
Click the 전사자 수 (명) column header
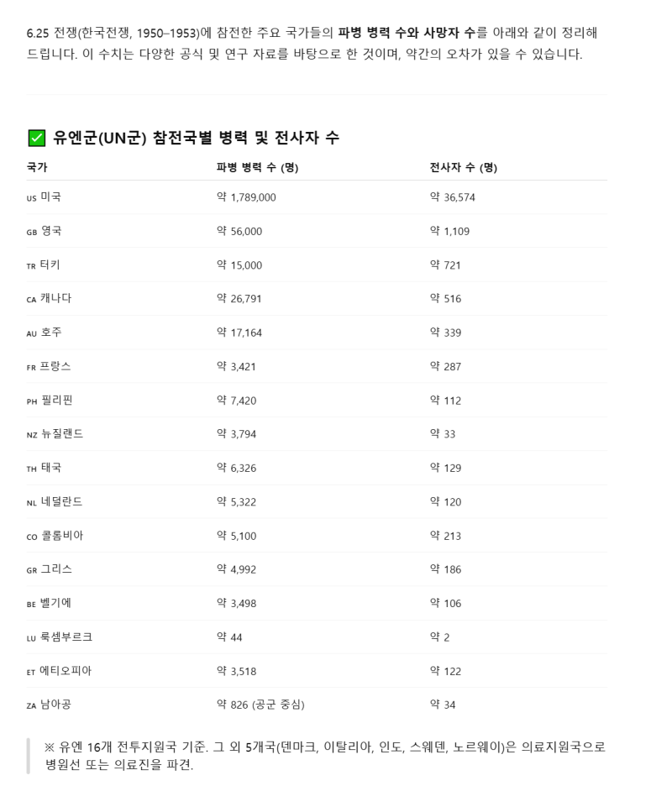click(x=463, y=167)
